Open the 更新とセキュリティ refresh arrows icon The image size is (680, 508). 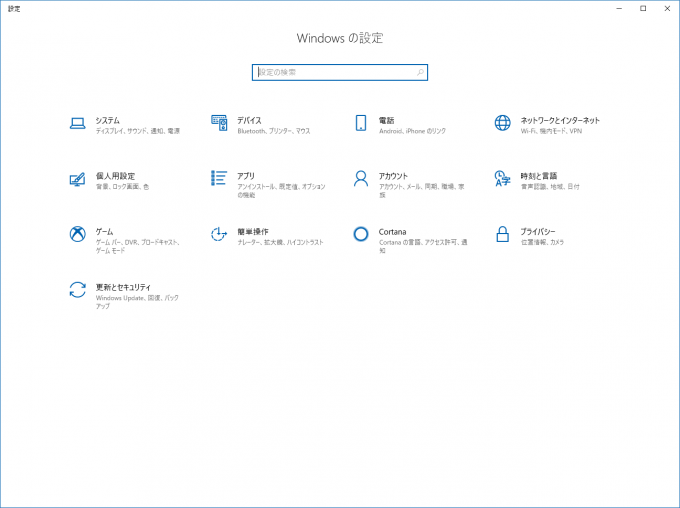point(78,290)
